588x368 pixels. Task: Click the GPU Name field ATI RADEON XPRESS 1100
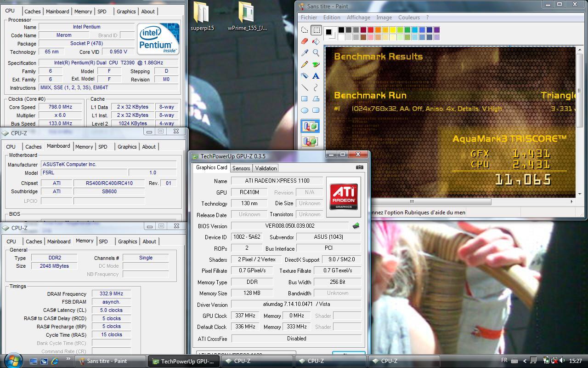[277, 181]
